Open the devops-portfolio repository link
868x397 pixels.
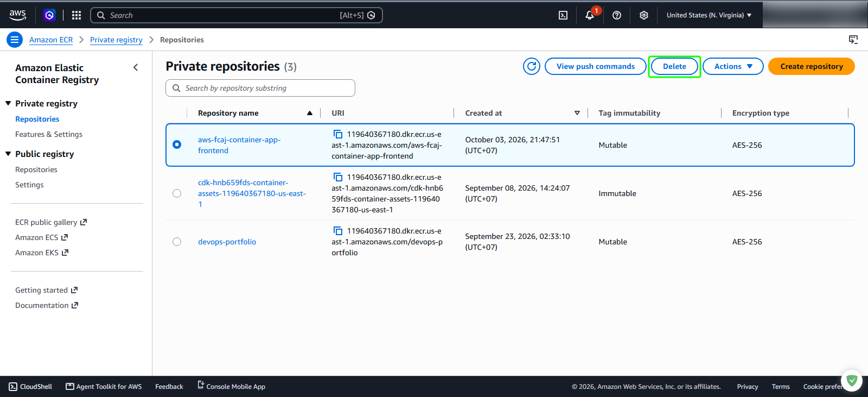[x=227, y=242]
